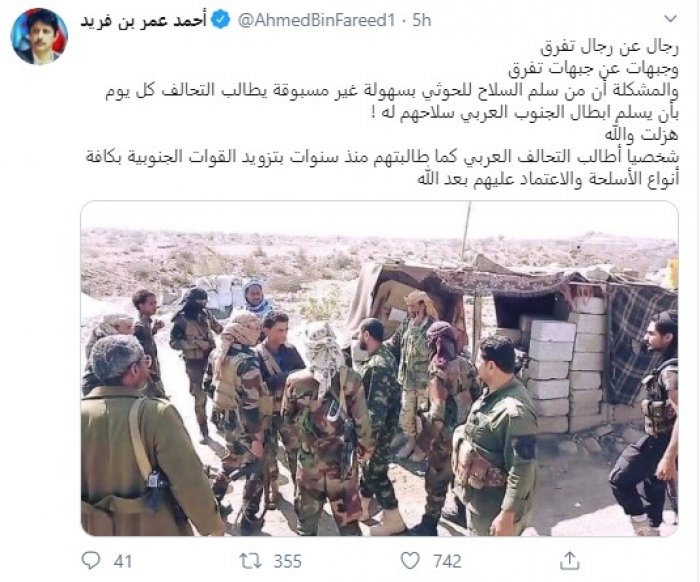This screenshot has height=582, width=700.
Task: Open the author's profile avatar
Action: point(39,37)
